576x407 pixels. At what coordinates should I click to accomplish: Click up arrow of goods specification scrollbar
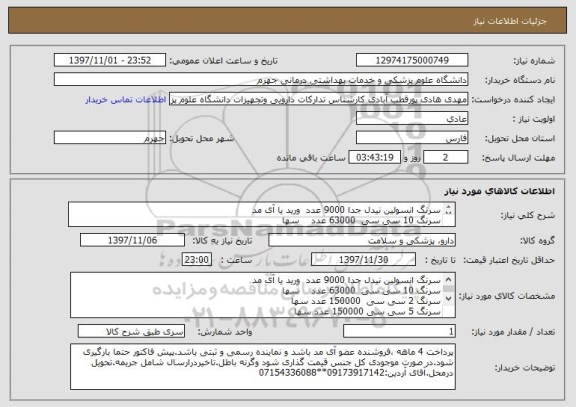pos(449,280)
